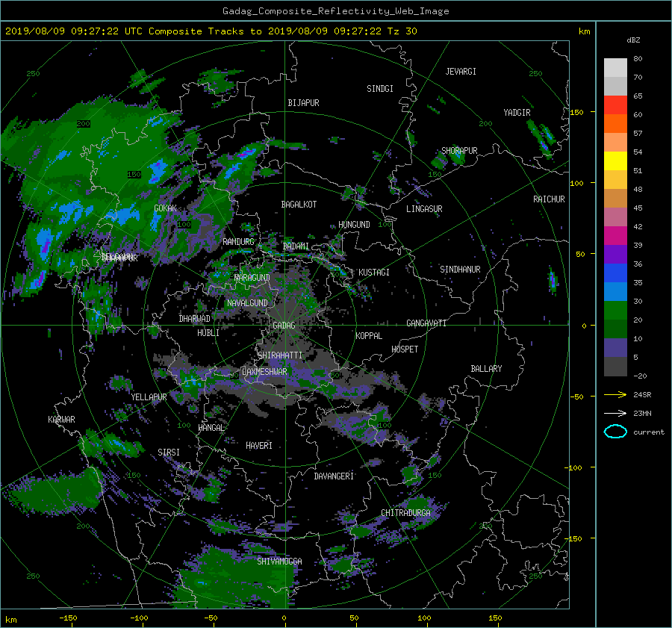Click the SIRSI label
This screenshot has width=672, height=628.
[169, 453]
